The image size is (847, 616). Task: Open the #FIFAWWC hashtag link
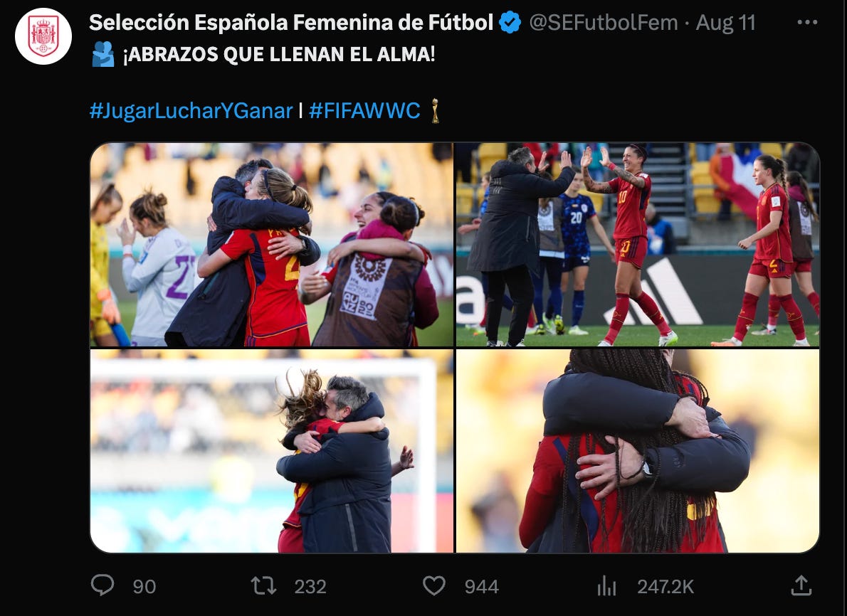pyautogui.click(x=364, y=111)
